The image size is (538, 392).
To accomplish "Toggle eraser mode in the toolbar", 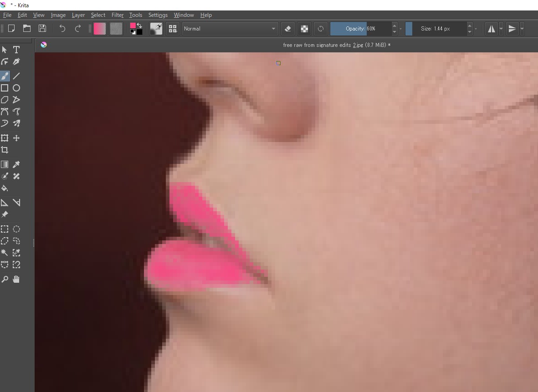I will click(x=288, y=28).
